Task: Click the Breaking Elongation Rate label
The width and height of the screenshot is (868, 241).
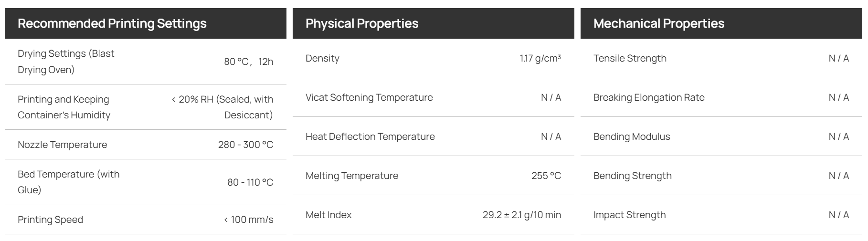Action: (x=649, y=97)
